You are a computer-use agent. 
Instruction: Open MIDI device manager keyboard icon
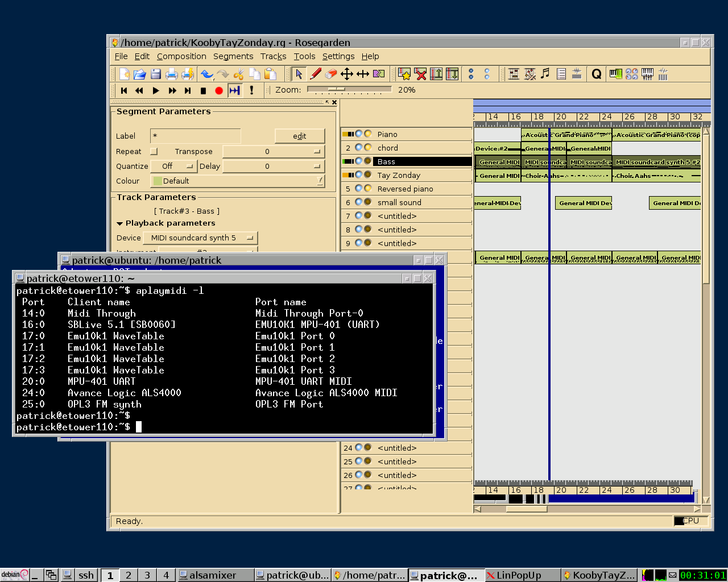tap(615, 74)
